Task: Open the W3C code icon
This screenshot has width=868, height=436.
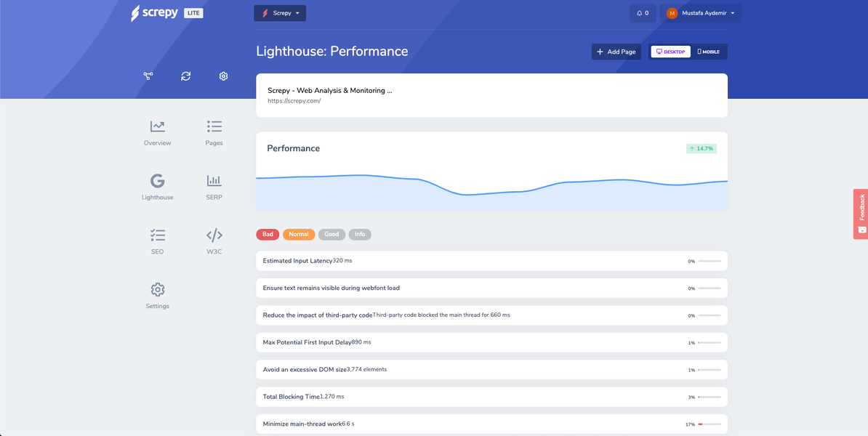Action: [x=214, y=235]
